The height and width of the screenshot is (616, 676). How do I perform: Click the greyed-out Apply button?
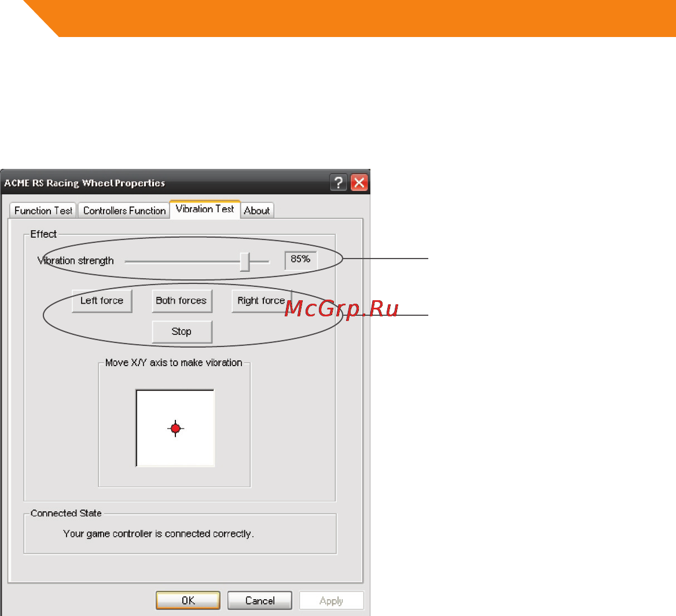pos(332,600)
